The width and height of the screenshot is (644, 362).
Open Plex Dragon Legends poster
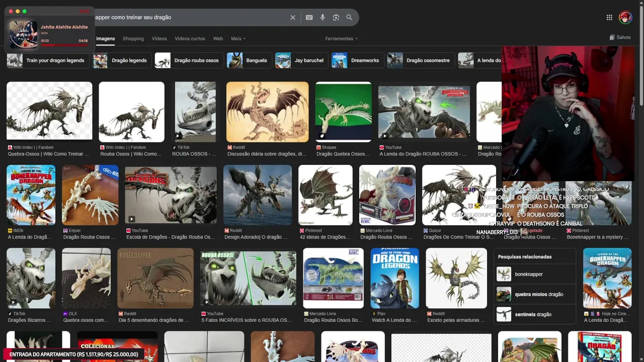(394, 278)
